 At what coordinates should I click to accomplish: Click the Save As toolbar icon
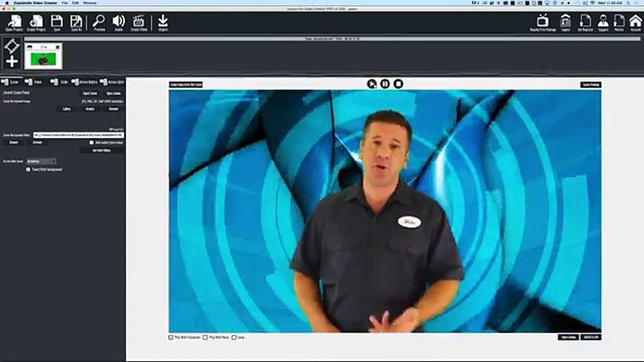click(76, 23)
